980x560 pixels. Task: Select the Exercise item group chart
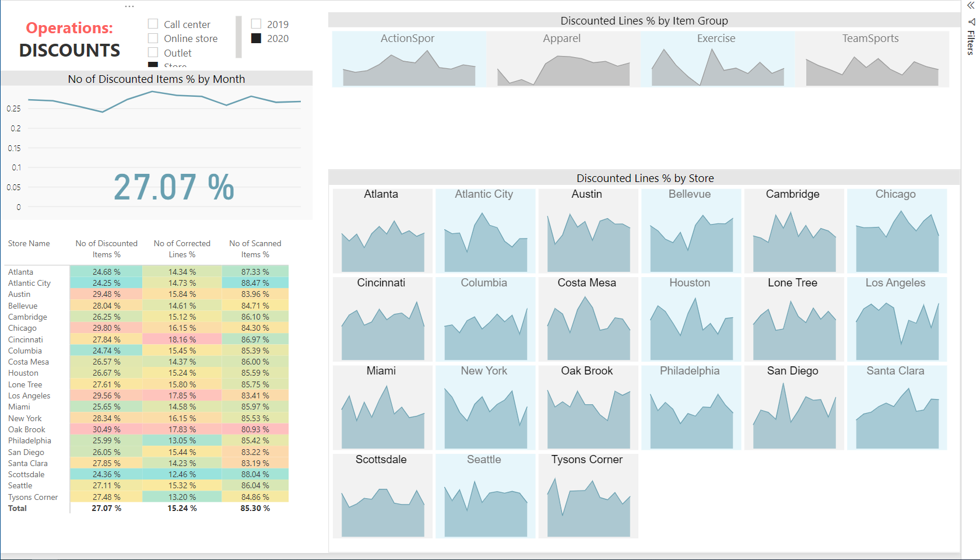pyautogui.click(x=717, y=59)
